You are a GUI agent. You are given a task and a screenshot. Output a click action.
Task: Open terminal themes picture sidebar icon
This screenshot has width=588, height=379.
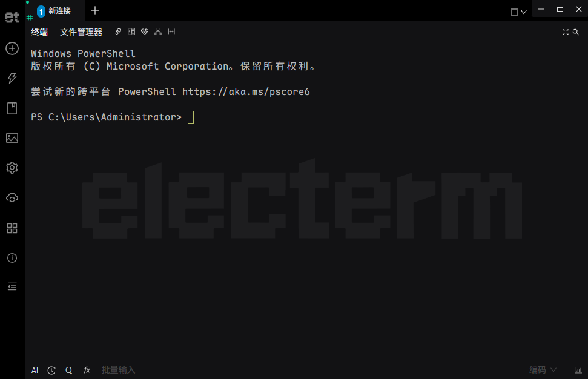pos(12,138)
